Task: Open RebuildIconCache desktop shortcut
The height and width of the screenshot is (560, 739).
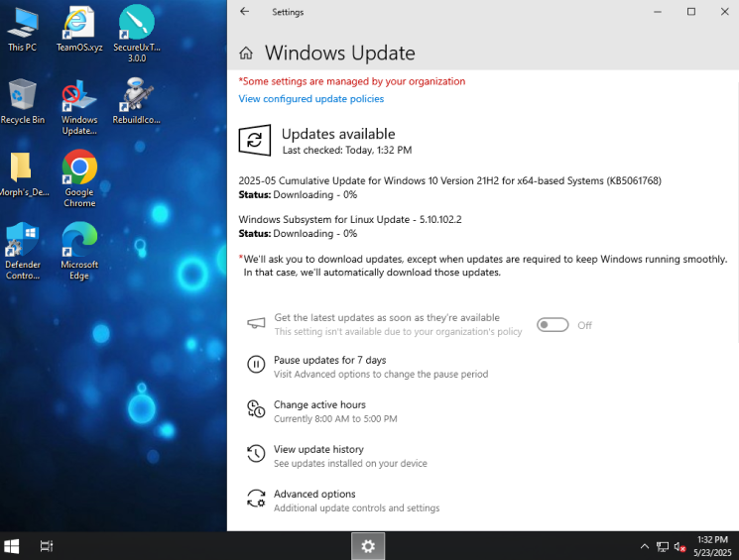Action: pyautogui.click(x=137, y=102)
